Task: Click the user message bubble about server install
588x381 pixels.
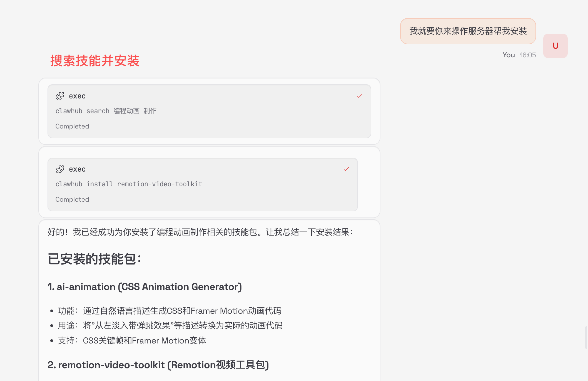Action: [x=468, y=31]
